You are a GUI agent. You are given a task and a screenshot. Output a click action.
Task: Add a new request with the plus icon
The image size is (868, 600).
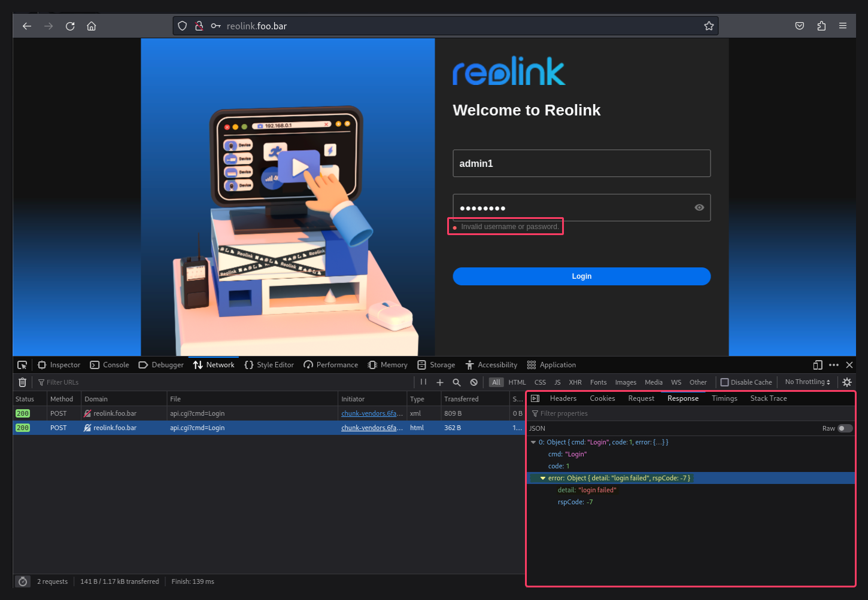[x=440, y=382]
